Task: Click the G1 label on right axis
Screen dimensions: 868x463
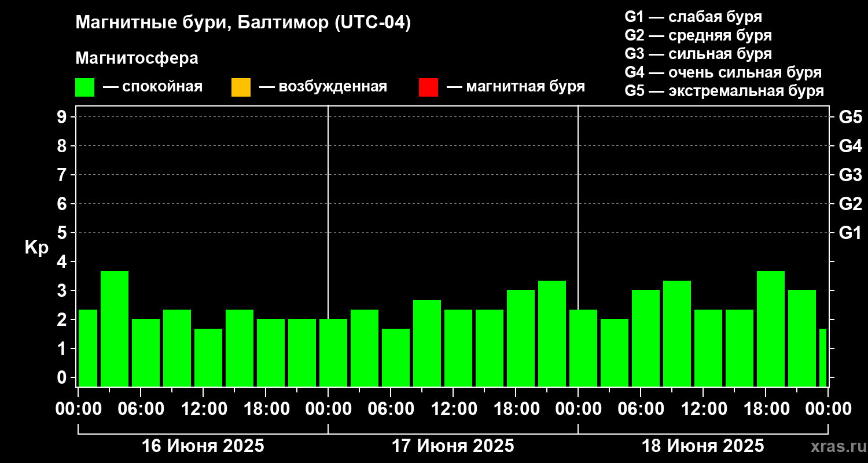Action: click(850, 233)
